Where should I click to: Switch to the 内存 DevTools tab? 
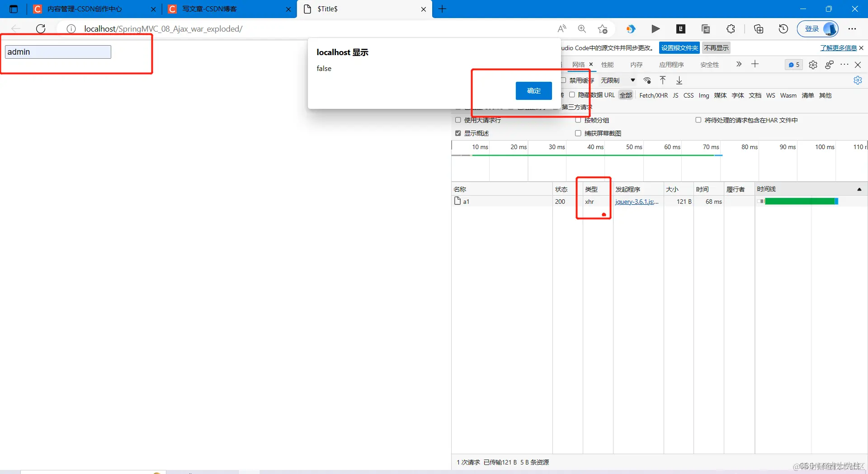pyautogui.click(x=637, y=65)
